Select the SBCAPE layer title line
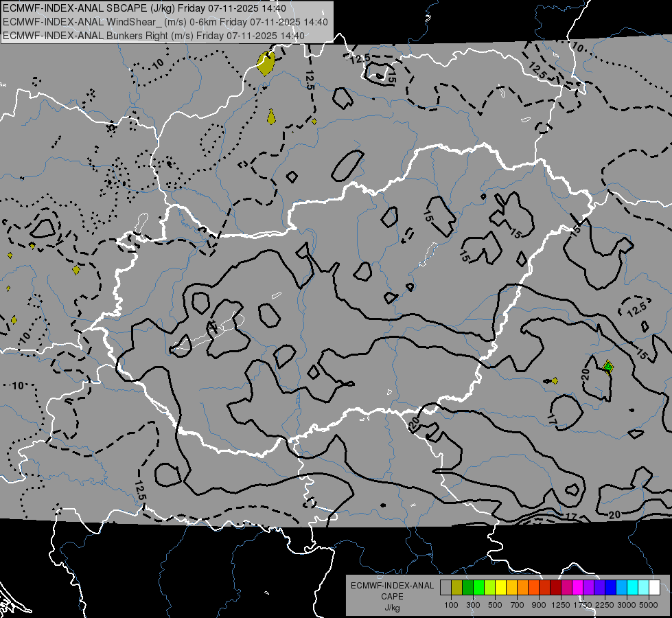 (x=144, y=8)
